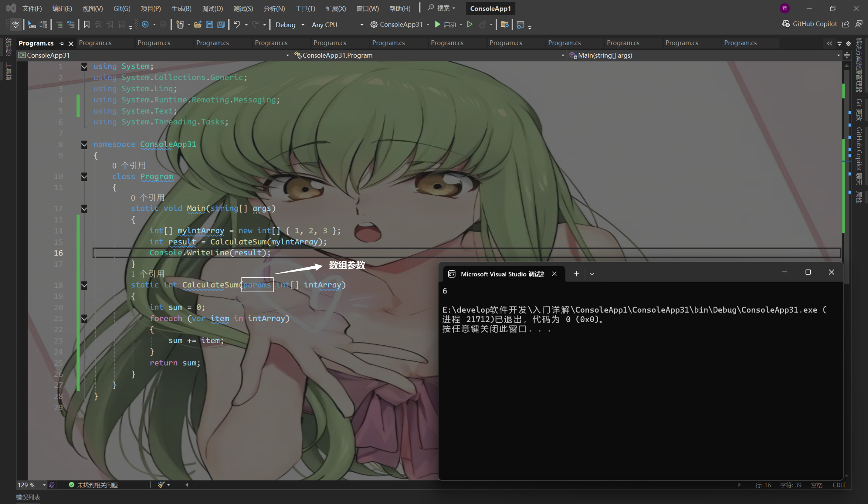This screenshot has height=504, width=868.
Task: Click the 空格 indentation indicator
Action: [817, 485]
